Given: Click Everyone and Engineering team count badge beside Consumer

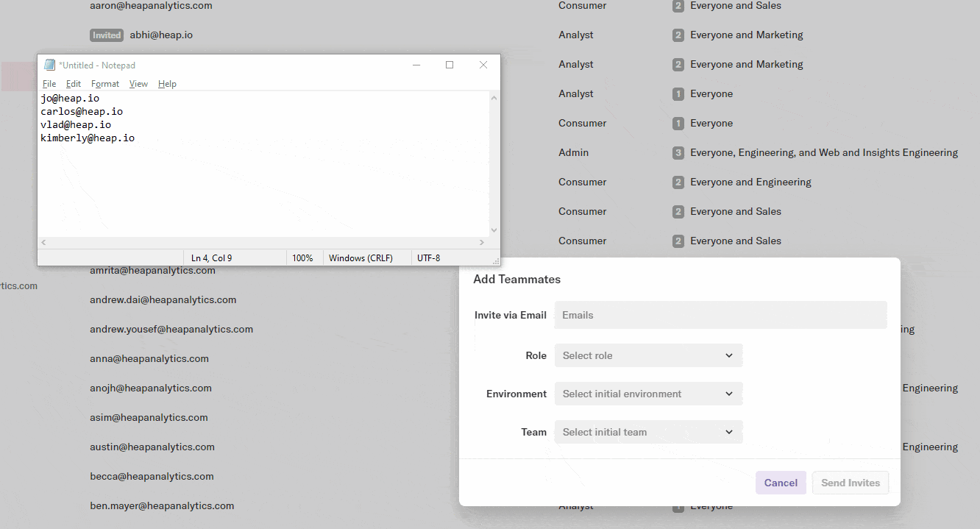Looking at the screenshot, I should [x=678, y=182].
